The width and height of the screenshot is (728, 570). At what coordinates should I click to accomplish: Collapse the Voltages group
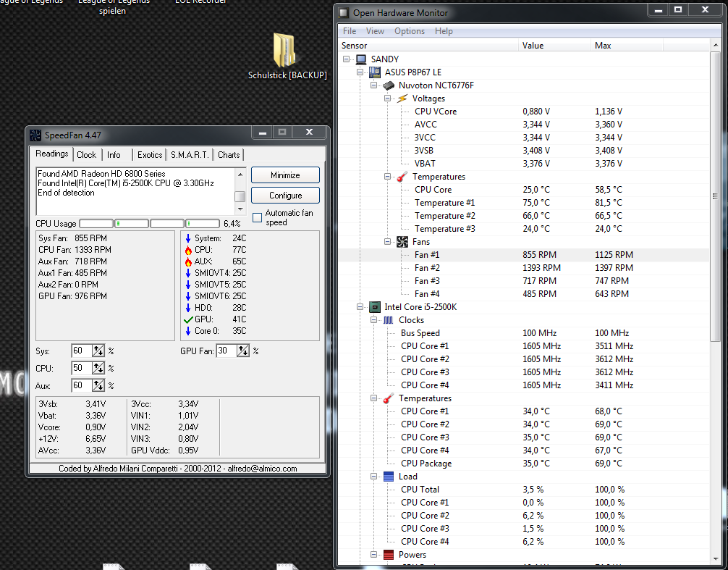387,99
